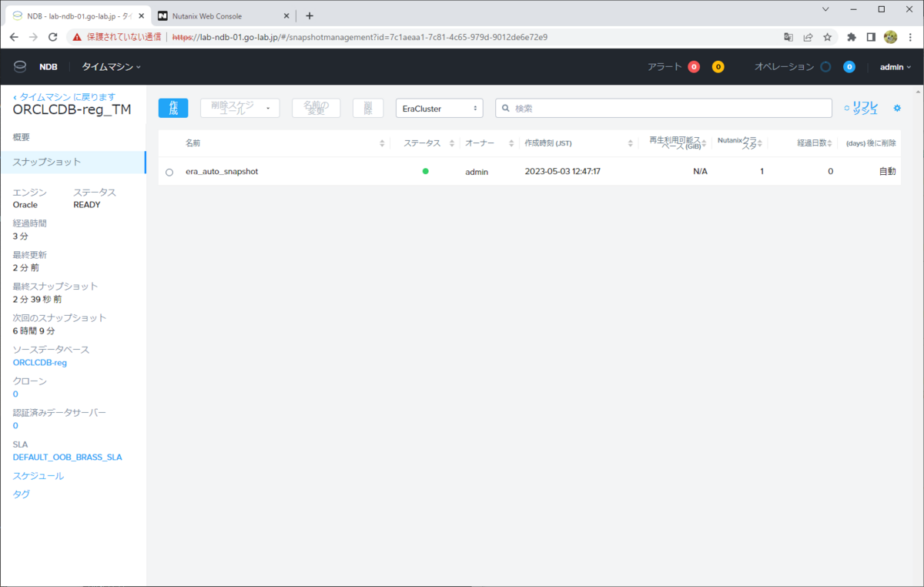Close the Nutanix Web Console tab

pos(286,15)
